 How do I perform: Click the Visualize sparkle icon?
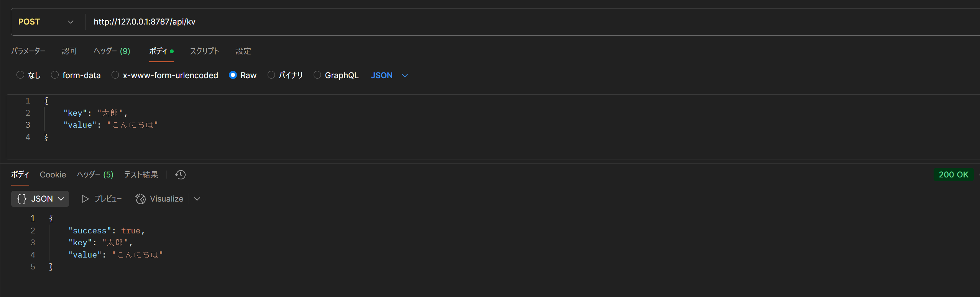[140, 199]
